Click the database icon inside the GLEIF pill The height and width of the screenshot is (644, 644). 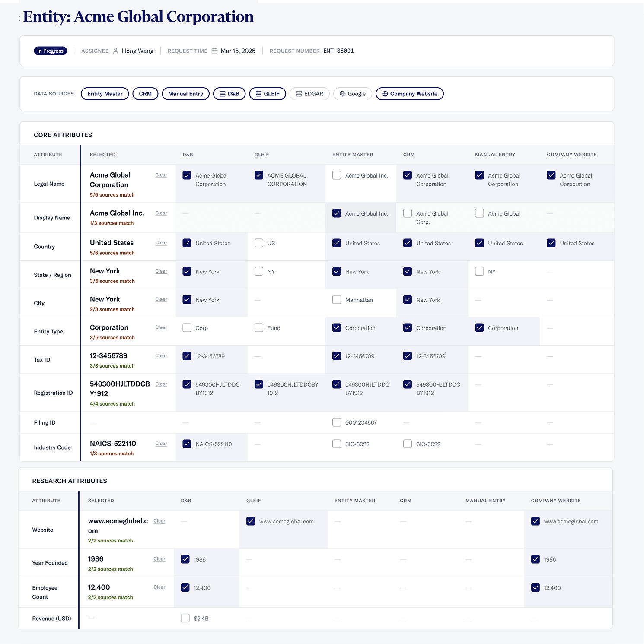tap(258, 94)
